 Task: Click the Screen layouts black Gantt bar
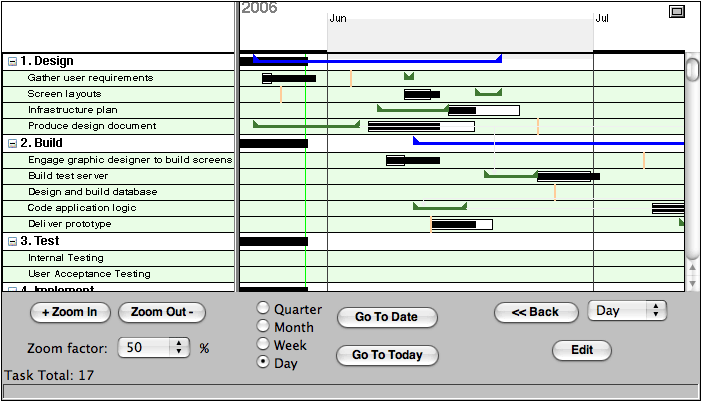tap(422, 94)
